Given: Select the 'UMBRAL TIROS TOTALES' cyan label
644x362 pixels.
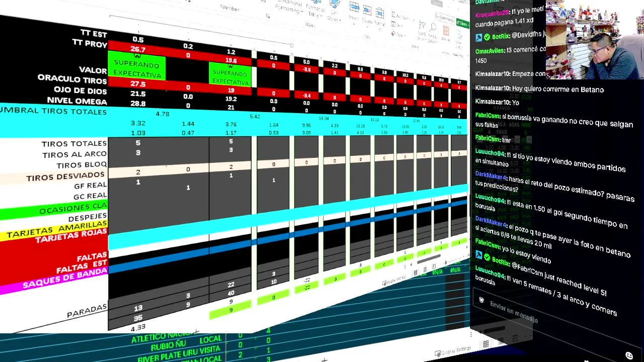Looking at the screenshot, I should tap(53, 111).
